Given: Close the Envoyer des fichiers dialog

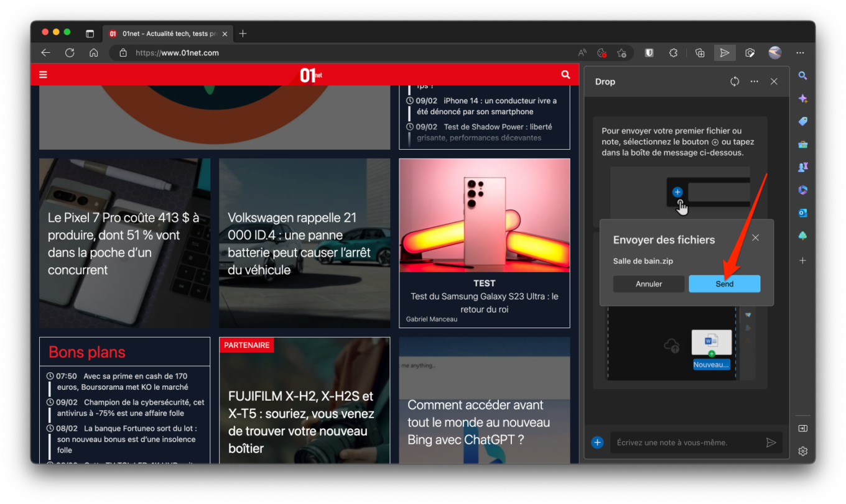Looking at the screenshot, I should pyautogui.click(x=755, y=237).
